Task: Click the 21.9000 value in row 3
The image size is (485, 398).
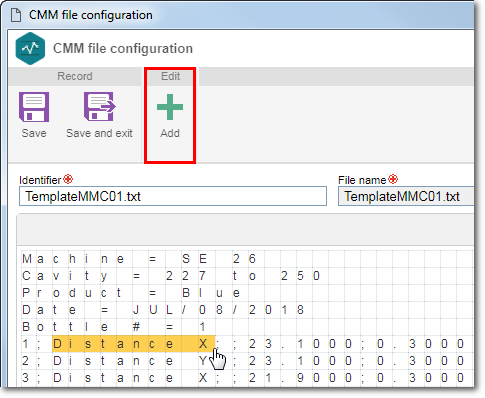Action: tap(300, 378)
